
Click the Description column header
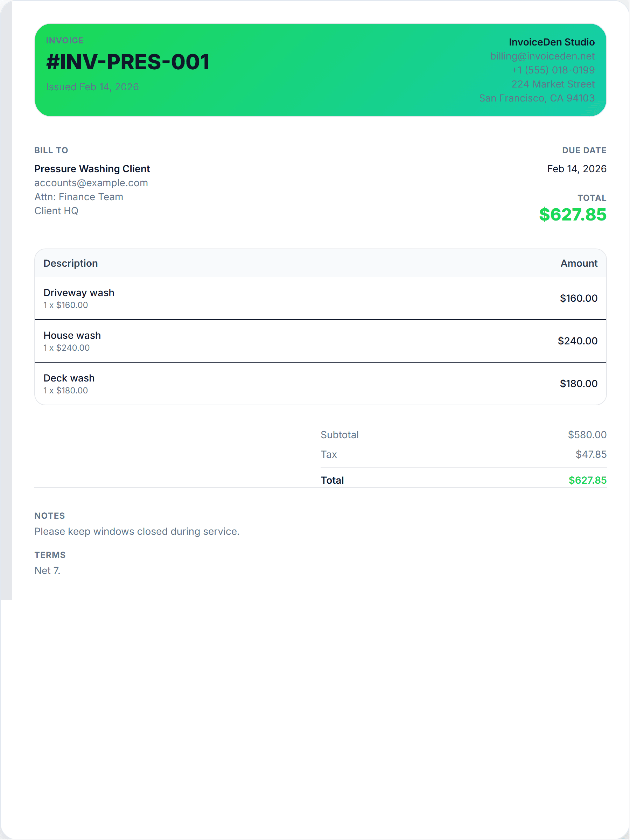71,263
